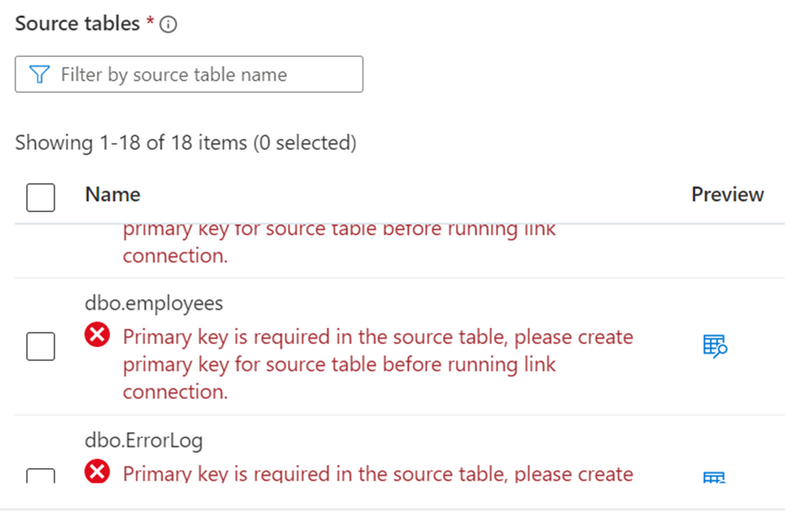This screenshot has width=785, height=519.
Task: Tick the select-all checkbox beside Name
Action: click(41, 197)
